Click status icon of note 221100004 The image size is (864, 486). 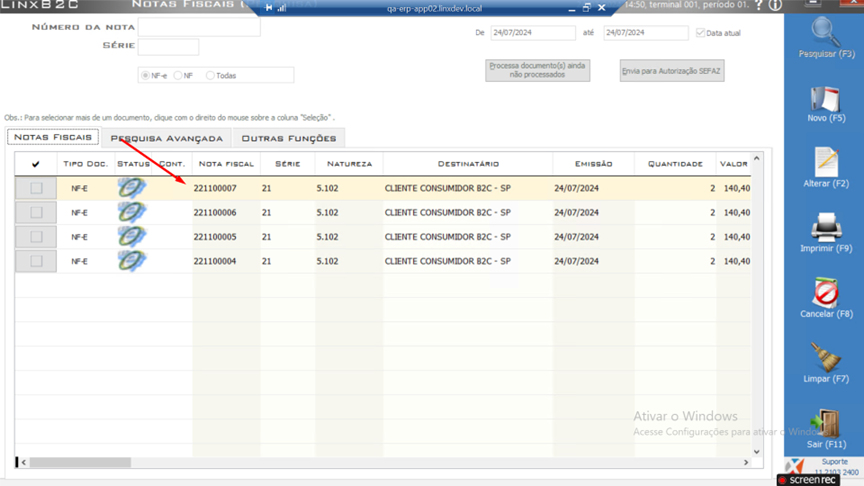132,261
